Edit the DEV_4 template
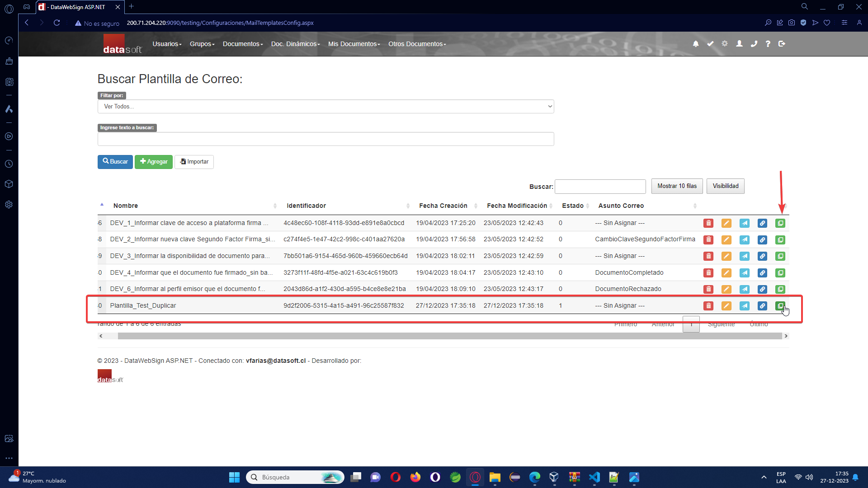 click(726, 273)
